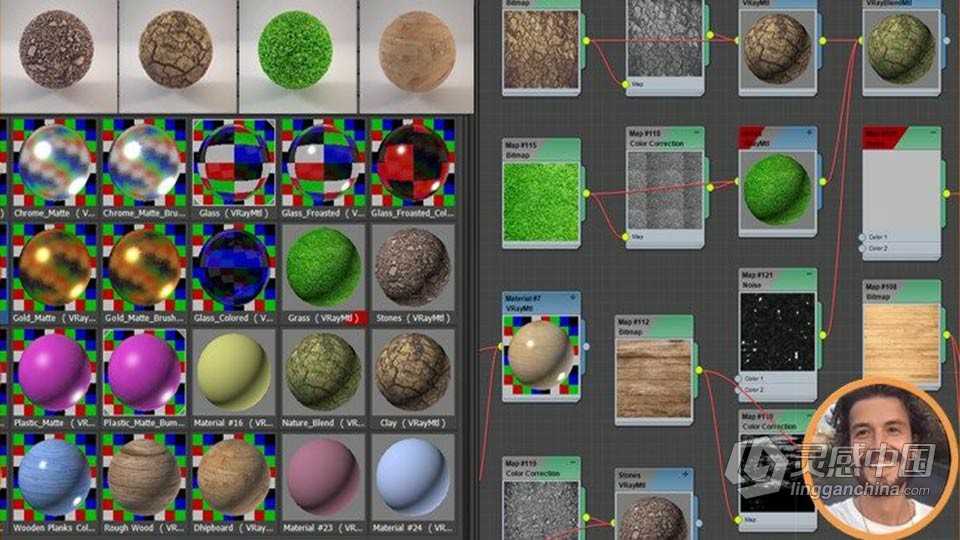This screenshot has width=960, height=540.
Task: Click the Map #119 Color Correction output socket
Action: coord(586,518)
